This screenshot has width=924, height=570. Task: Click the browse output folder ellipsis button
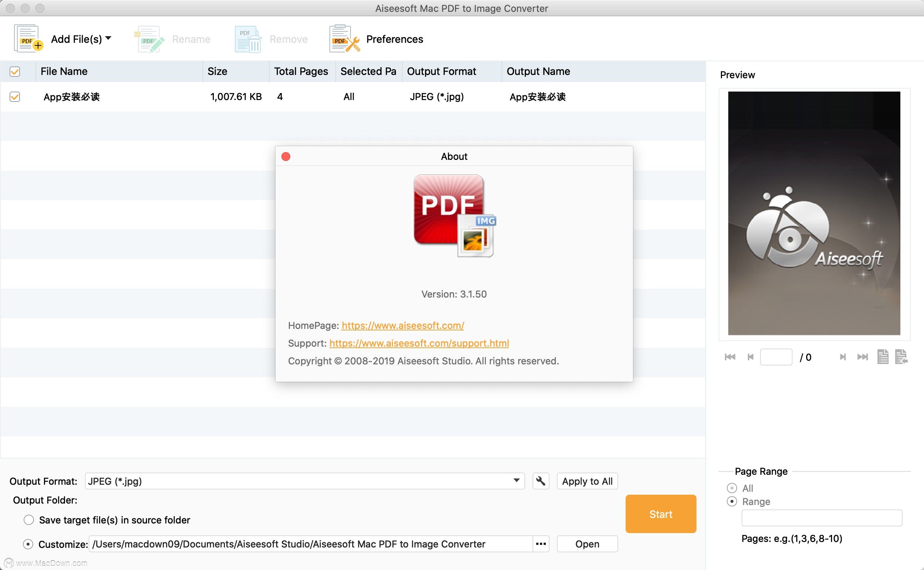tap(541, 544)
